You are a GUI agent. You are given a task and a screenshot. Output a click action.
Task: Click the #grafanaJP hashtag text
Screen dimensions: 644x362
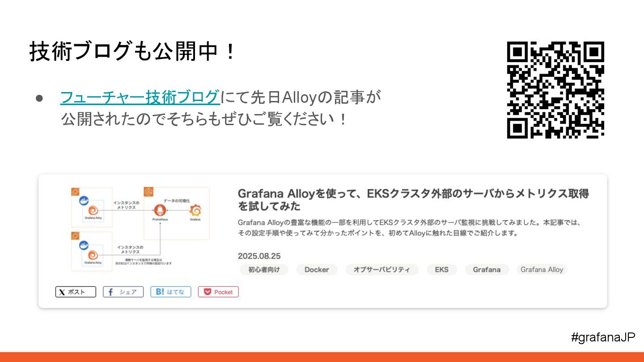[x=603, y=337]
